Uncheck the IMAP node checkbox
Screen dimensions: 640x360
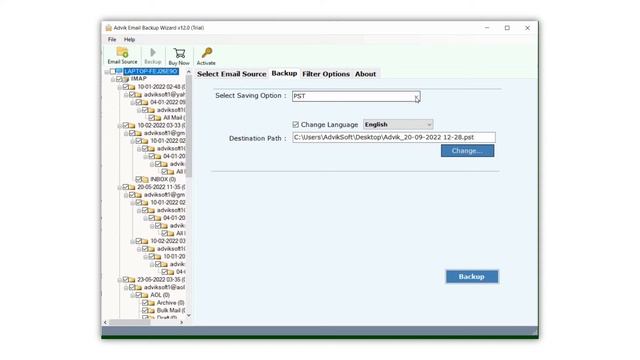[119, 79]
